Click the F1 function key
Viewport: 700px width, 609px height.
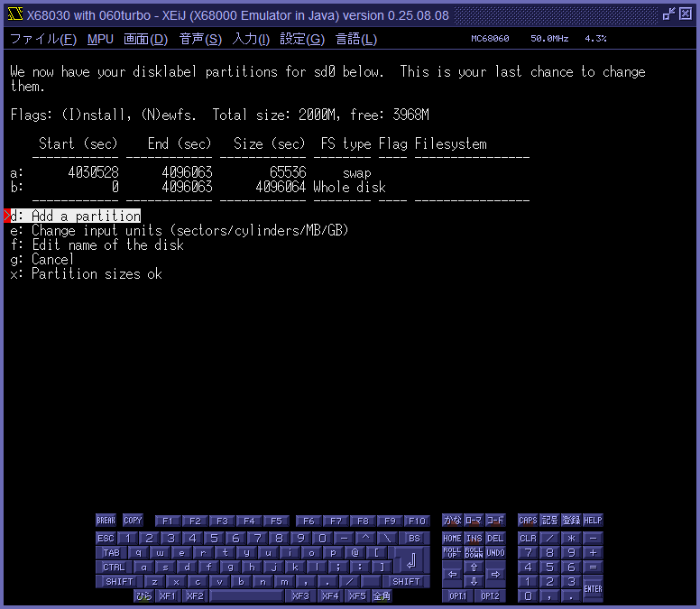click(x=168, y=521)
